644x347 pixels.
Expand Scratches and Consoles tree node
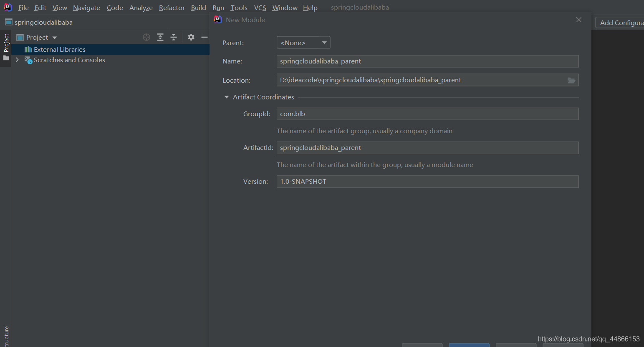pyautogui.click(x=17, y=60)
